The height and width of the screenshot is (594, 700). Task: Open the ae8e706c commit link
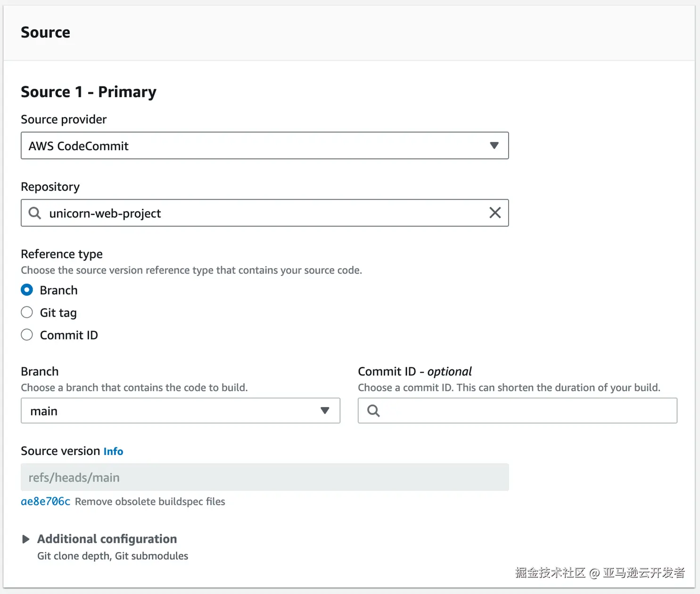tap(45, 502)
